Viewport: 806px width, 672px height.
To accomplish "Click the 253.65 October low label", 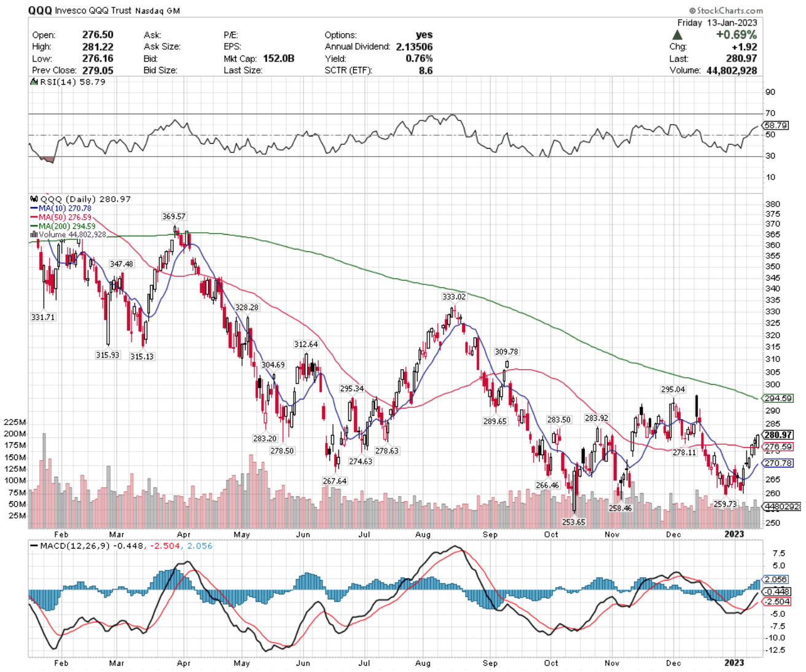I will coord(574,522).
